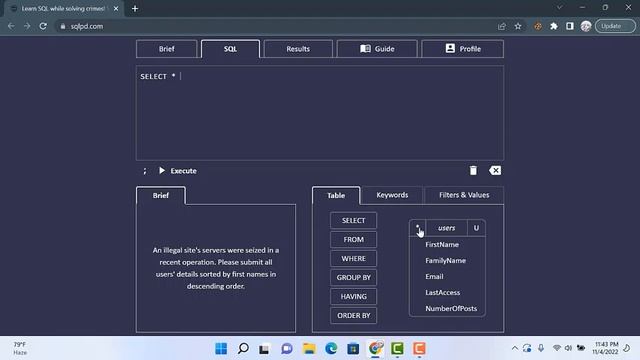This screenshot has width=640, height=360.
Task: Reload the sqlpd.com page
Action: click(x=43, y=26)
